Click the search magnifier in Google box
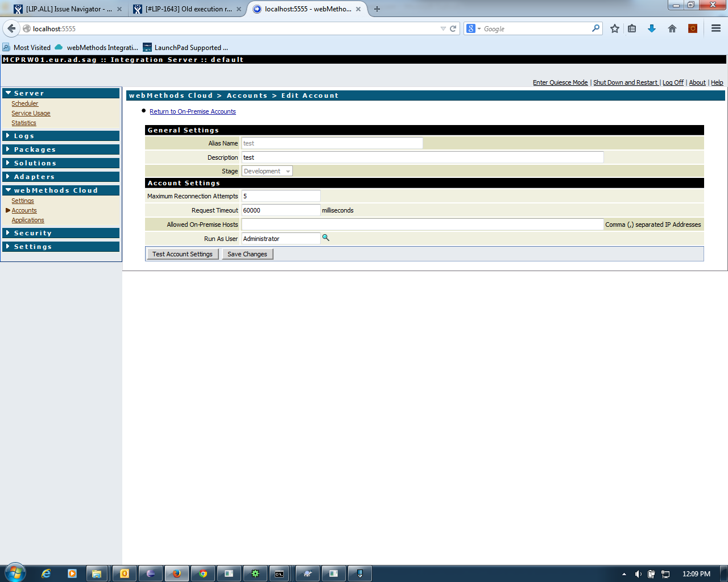The height and width of the screenshot is (582, 728). tap(595, 28)
